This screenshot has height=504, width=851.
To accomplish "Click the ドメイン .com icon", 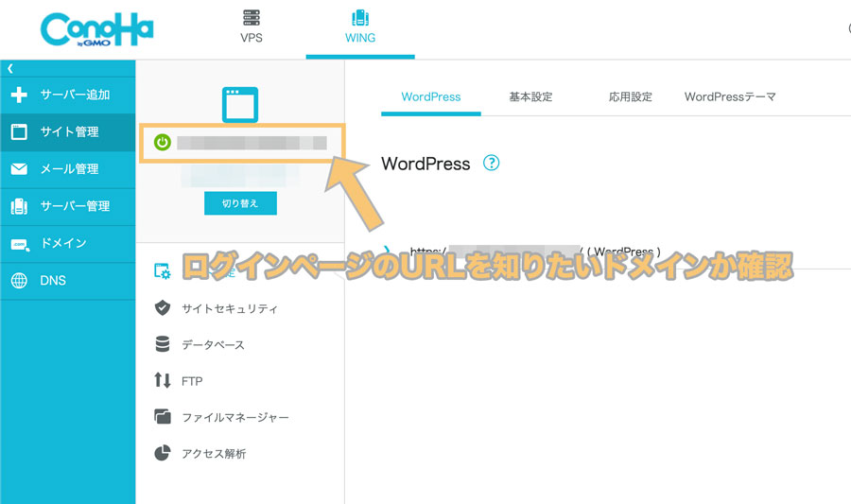I will coord(19,244).
